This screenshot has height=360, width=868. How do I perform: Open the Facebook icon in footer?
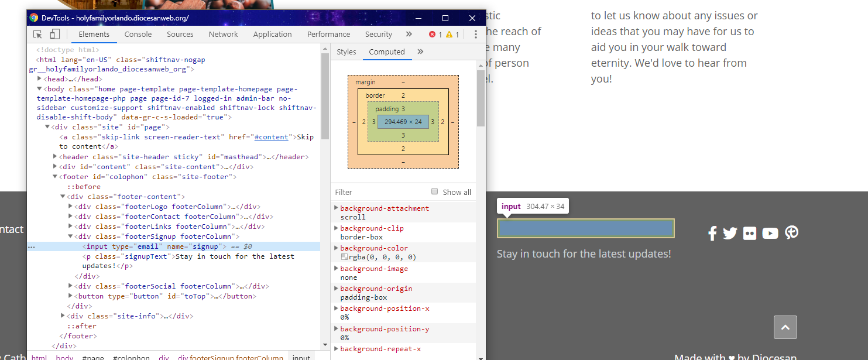coord(712,233)
